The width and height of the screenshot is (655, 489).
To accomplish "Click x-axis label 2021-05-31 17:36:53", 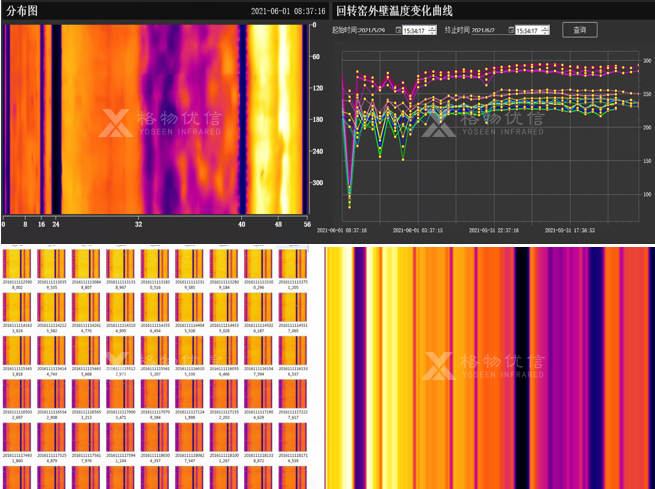I will coord(570,231).
